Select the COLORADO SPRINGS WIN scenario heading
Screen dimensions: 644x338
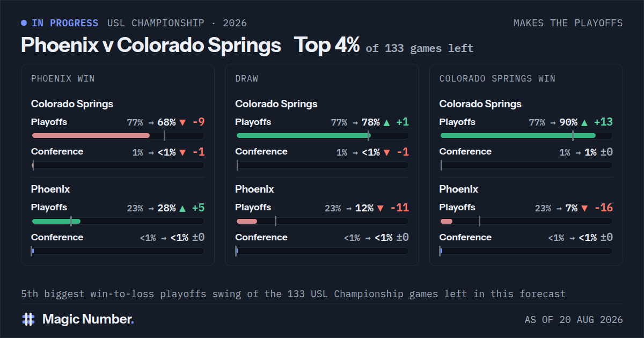click(497, 78)
